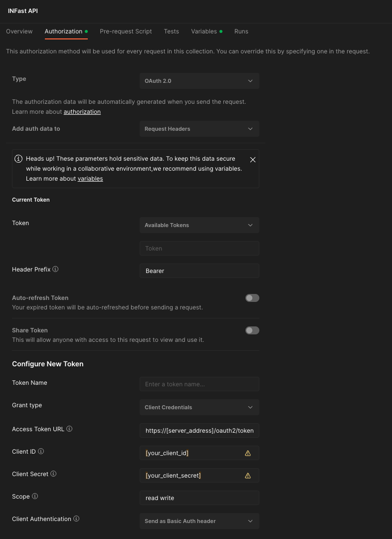Show info tooltip for Access Token URL
This screenshot has width=392, height=539.
click(x=69, y=429)
